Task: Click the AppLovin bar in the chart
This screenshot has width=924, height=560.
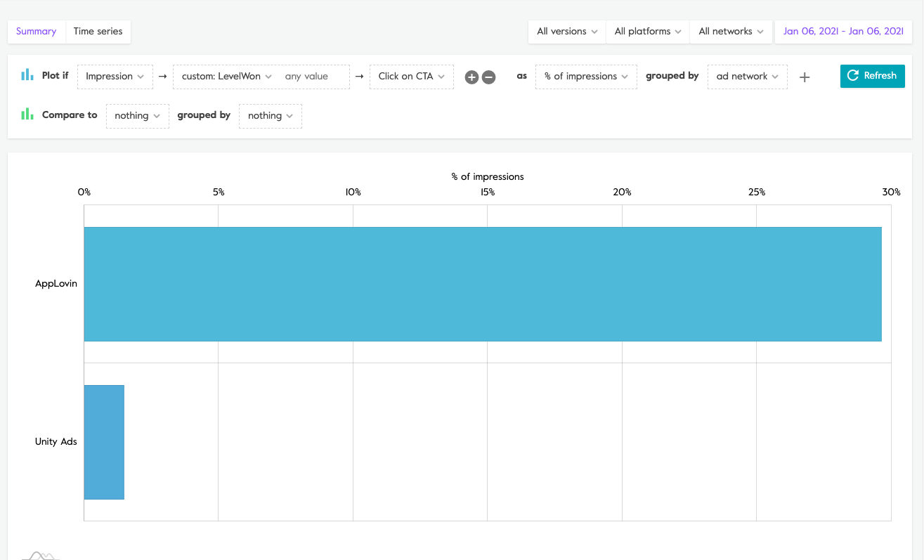Action: [483, 284]
